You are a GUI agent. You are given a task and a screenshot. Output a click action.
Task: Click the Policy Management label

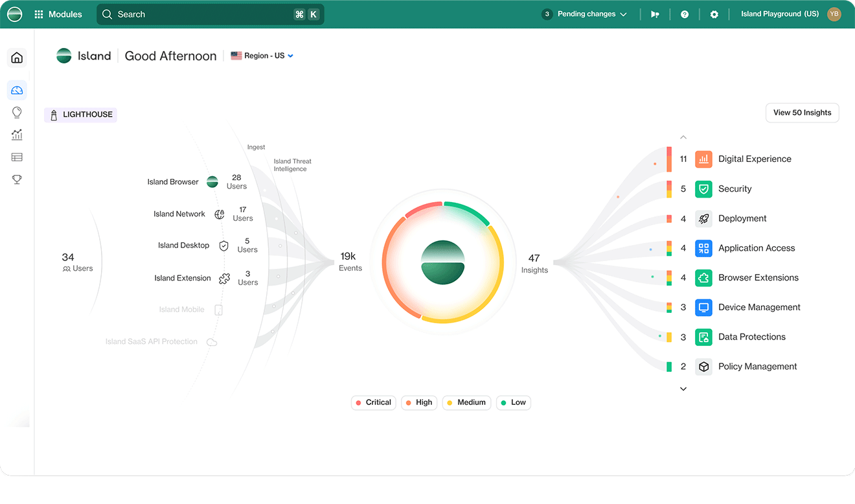tap(758, 367)
